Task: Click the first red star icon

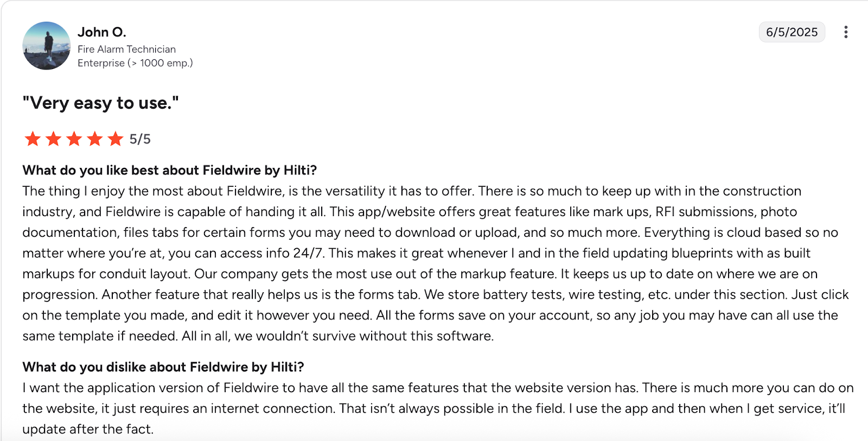Action: click(x=32, y=139)
